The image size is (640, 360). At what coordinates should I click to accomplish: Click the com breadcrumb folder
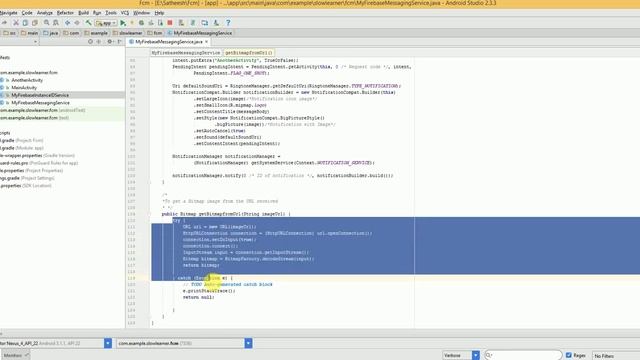pyautogui.click(x=71, y=33)
